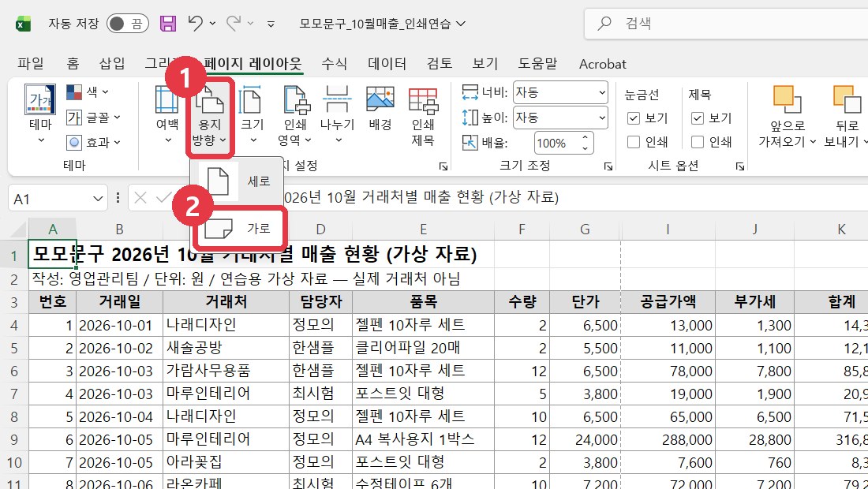Viewport: 868px width, 489px height.
Task: Click into the 검색 search box
Action: point(726,23)
